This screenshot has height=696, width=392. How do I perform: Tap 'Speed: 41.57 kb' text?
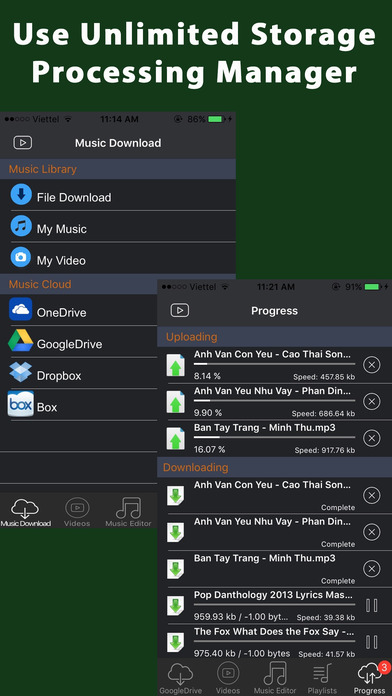click(x=327, y=654)
